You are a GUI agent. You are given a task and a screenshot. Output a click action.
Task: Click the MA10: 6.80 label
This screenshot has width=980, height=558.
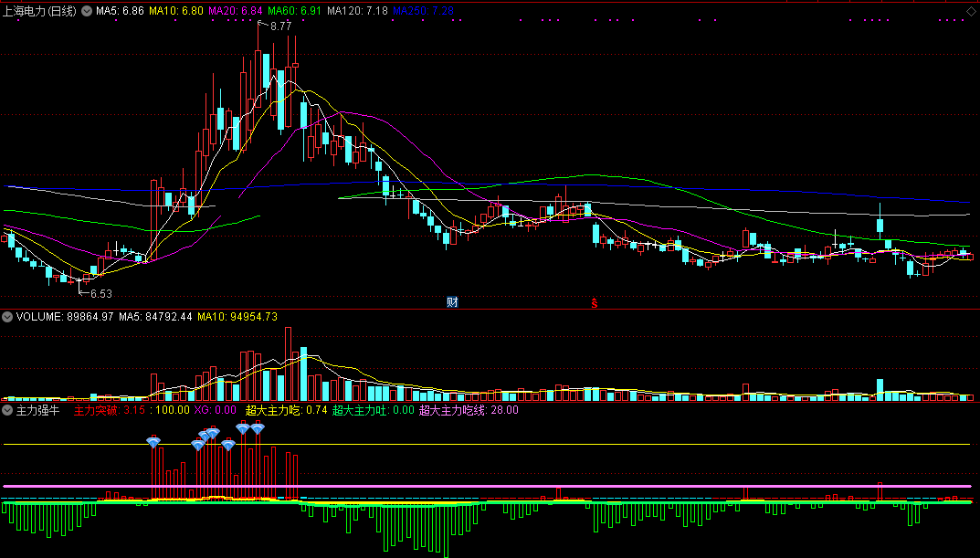176,11
